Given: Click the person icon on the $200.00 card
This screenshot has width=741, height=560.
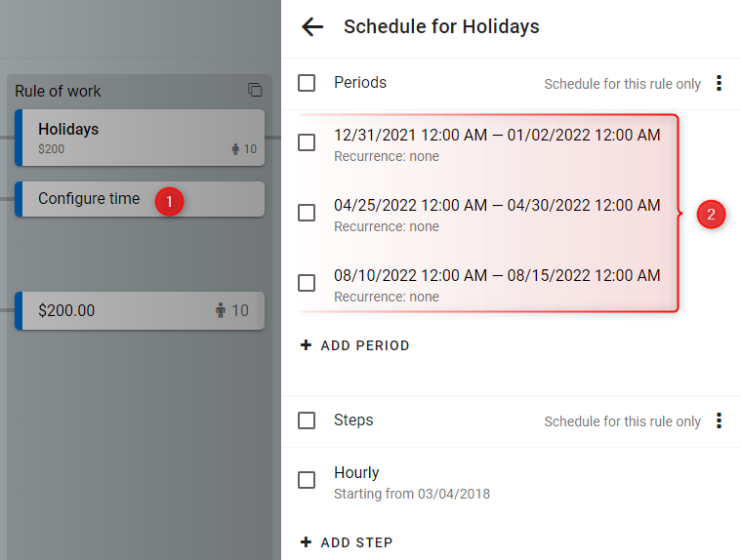Looking at the screenshot, I should click(x=221, y=310).
